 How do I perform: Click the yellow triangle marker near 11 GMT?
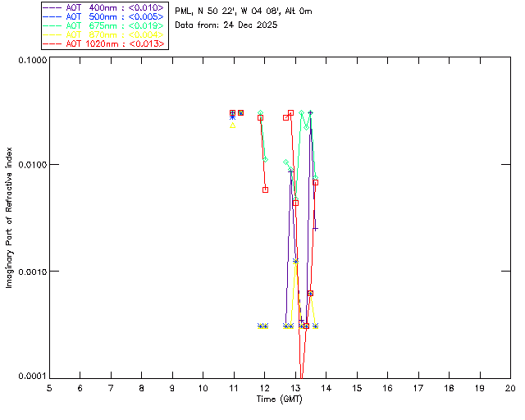[x=233, y=126]
